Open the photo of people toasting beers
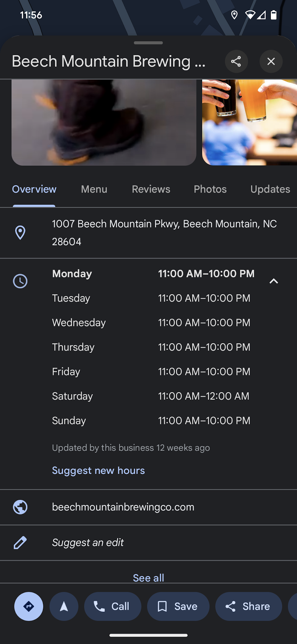 (x=249, y=122)
